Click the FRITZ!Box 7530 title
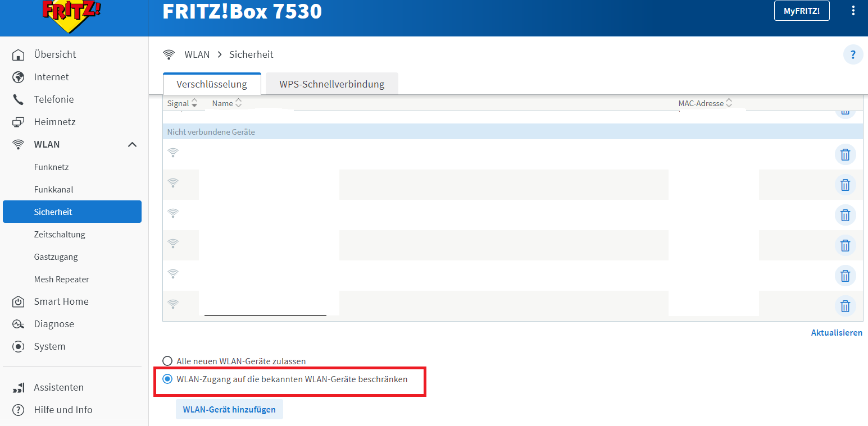 point(242,11)
